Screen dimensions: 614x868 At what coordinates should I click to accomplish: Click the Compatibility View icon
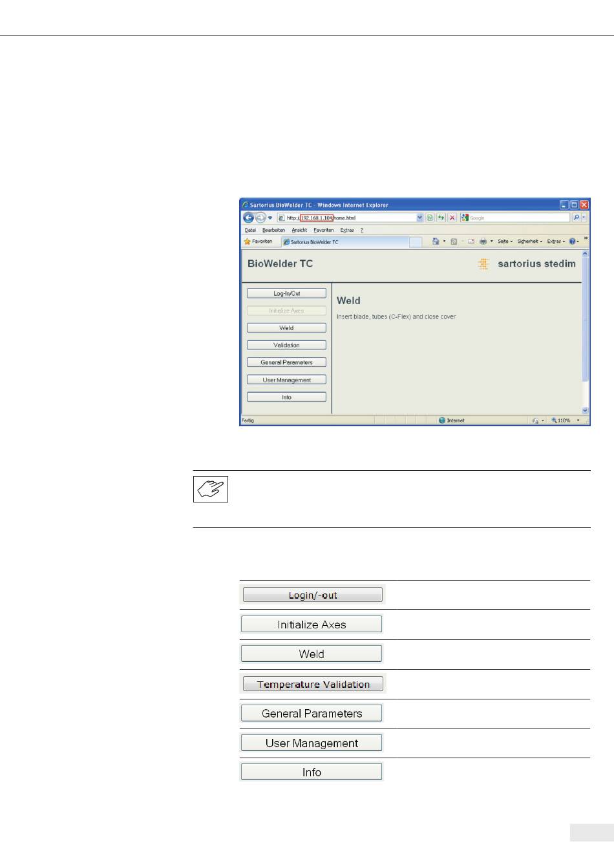pos(430,218)
